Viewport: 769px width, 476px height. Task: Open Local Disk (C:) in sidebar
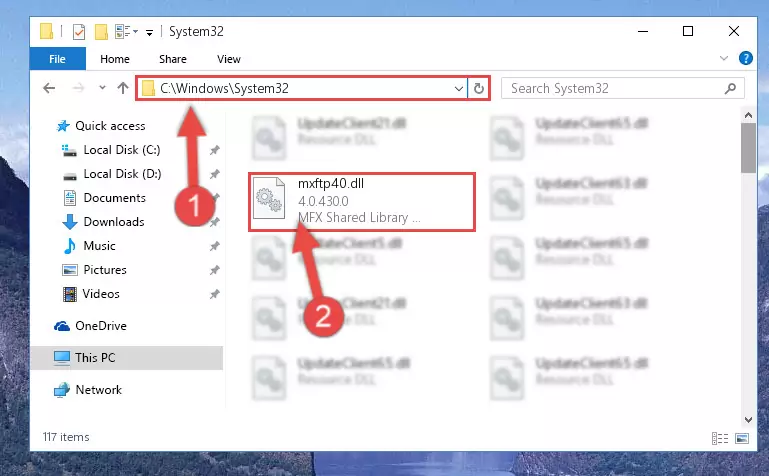(x=122, y=150)
